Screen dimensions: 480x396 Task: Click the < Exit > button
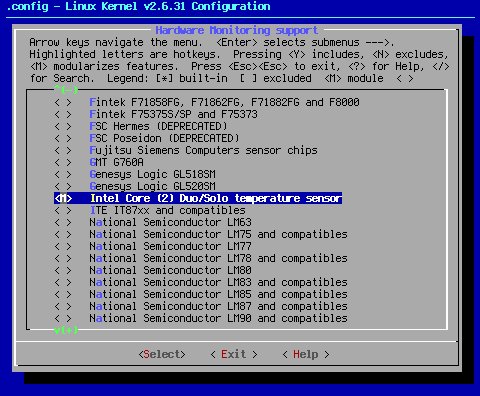point(234,354)
